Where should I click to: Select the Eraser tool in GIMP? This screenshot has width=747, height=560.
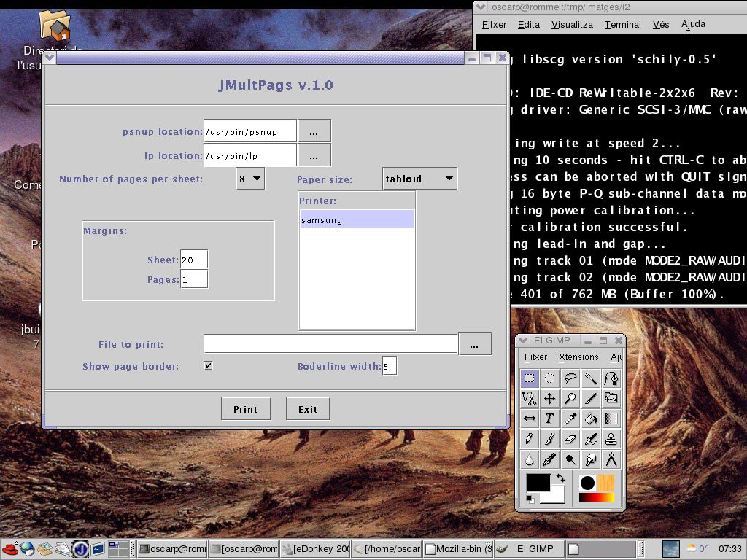point(570,439)
